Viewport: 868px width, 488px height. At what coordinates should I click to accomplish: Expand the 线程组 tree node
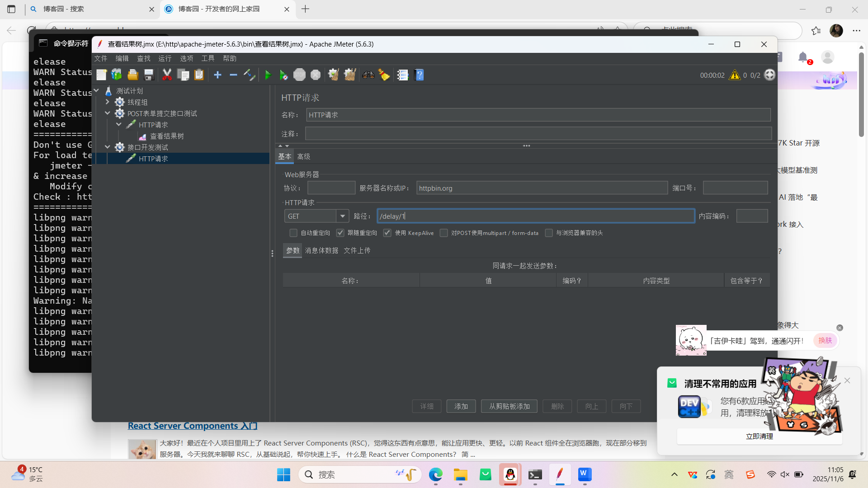tap(108, 102)
